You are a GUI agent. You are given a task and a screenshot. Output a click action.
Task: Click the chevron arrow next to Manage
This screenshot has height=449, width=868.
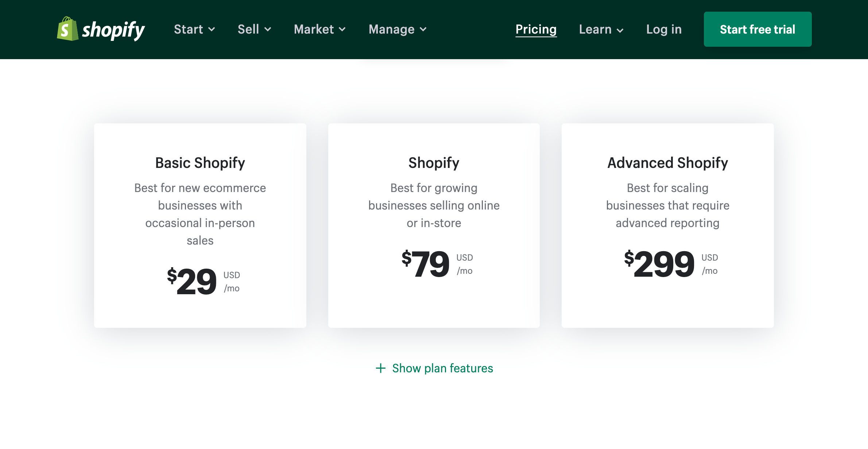pyautogui.click(x=423, y=30)
